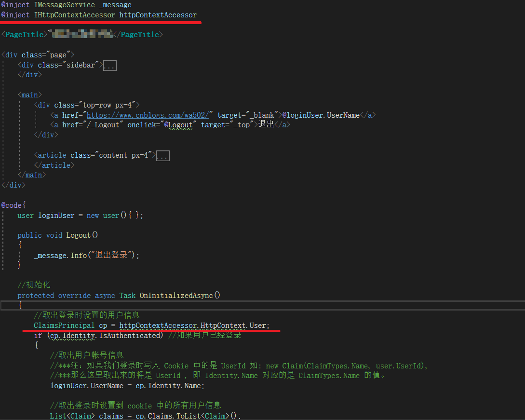Click cp.Identity.IsAuthenticated condition
Viewport: 525px width, 420px height.
coord(106,335)
